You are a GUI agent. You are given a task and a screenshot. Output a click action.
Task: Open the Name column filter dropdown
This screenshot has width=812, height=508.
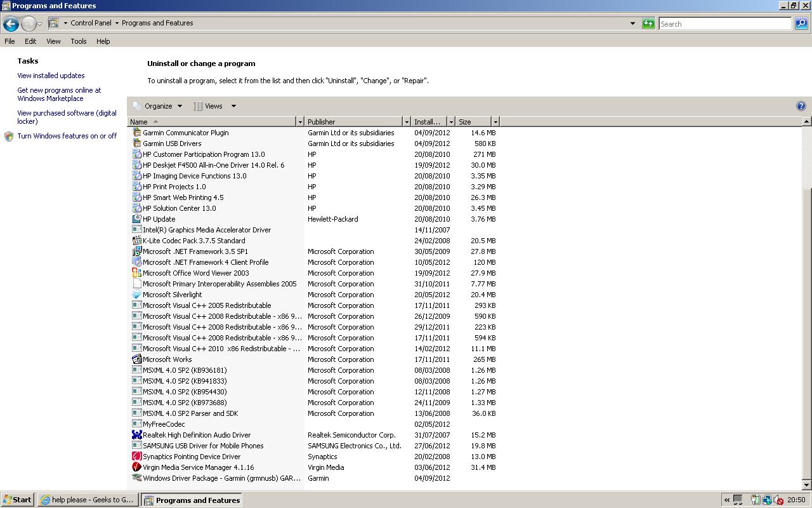pos(300,121)
